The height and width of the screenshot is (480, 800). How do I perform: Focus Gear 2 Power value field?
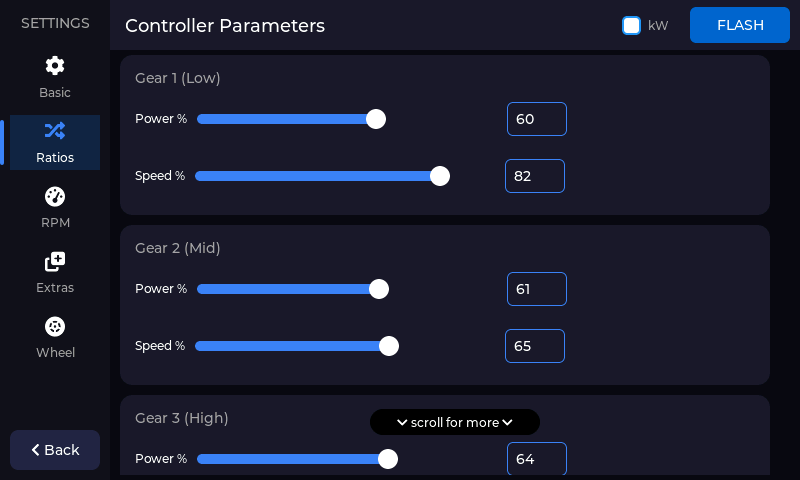click(536, 289)
